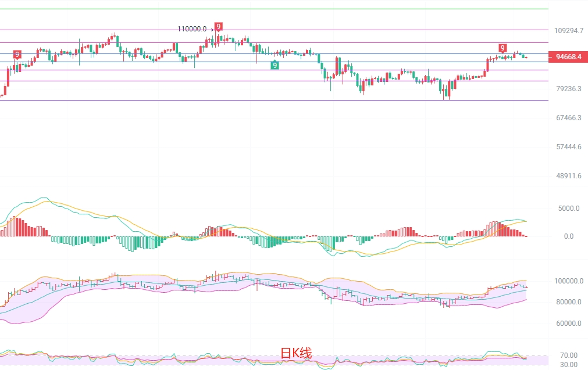Click the 79236.3 price axis label

(x=568, y=89)
